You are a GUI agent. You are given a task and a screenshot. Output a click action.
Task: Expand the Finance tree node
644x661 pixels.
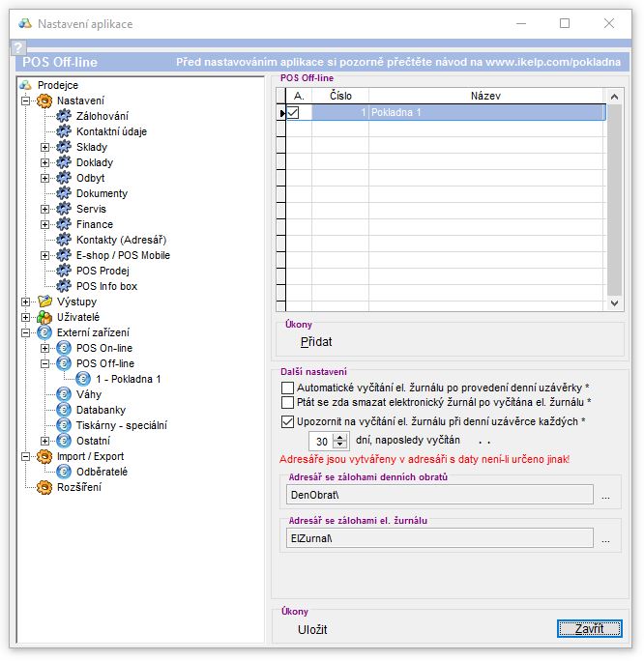point(44,224)
